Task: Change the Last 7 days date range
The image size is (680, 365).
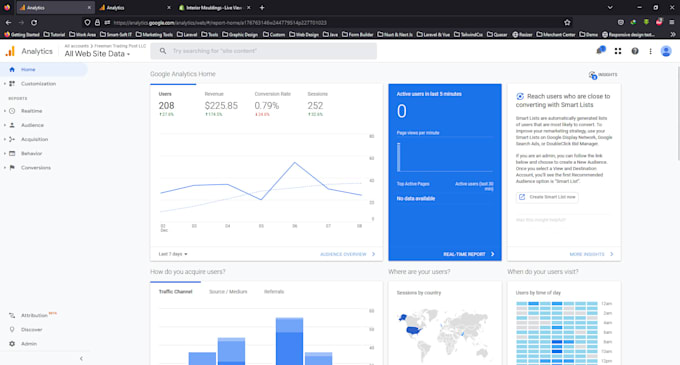Action: [173, 254]
